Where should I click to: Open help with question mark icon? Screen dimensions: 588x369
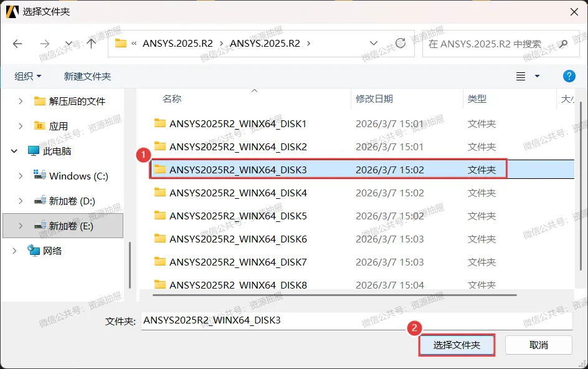[569, 76]
